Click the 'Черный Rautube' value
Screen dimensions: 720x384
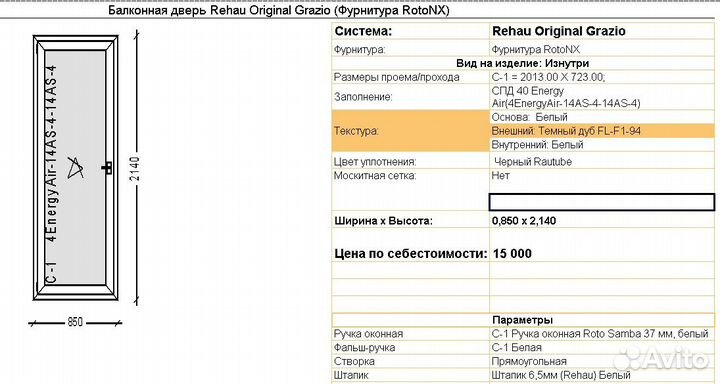pos(533,162)
